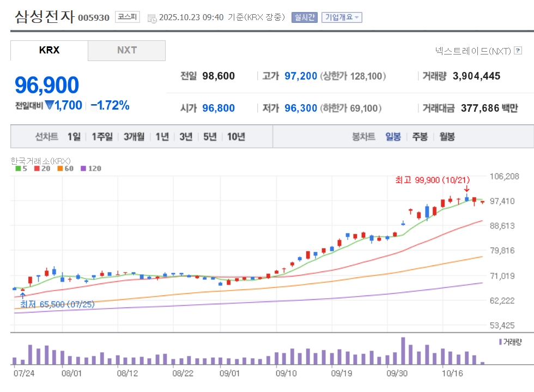Select the 1일 line chart period
Image resolution: width=534 pixels, height=392 pixels.
(74, 137)
